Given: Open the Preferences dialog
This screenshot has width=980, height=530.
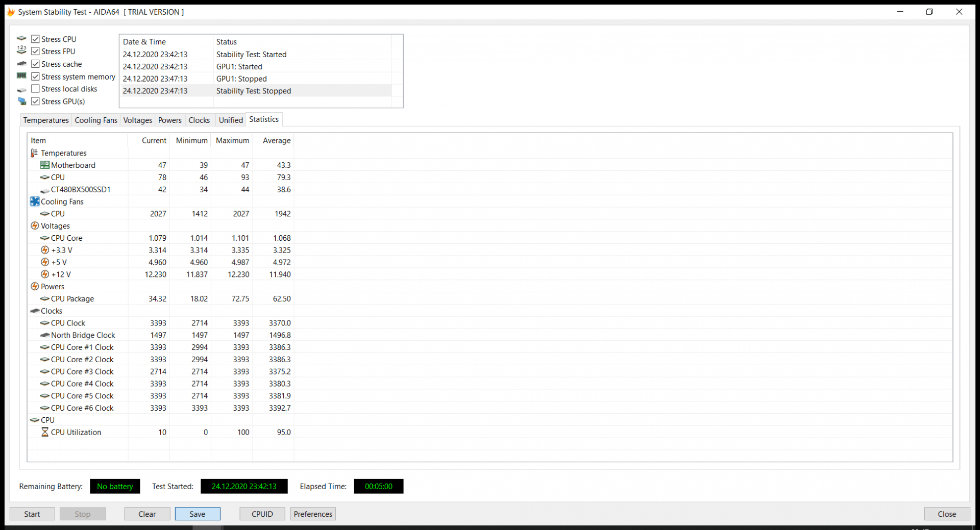Looking at the screenshot, I should pos(312,514).
